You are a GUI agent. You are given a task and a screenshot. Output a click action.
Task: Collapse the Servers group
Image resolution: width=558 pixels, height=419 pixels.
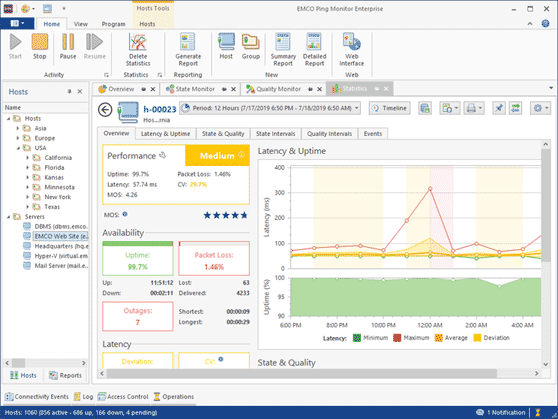pos(9,217)
